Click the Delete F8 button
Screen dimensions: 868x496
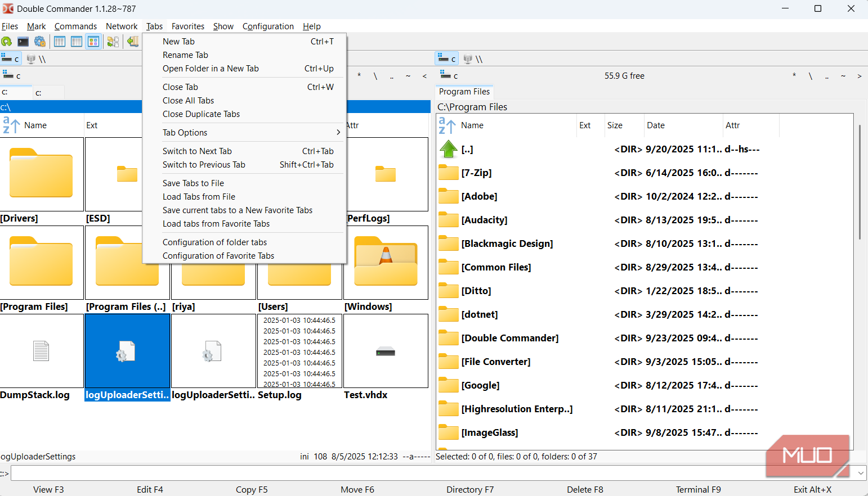click(x=585, y=489)
